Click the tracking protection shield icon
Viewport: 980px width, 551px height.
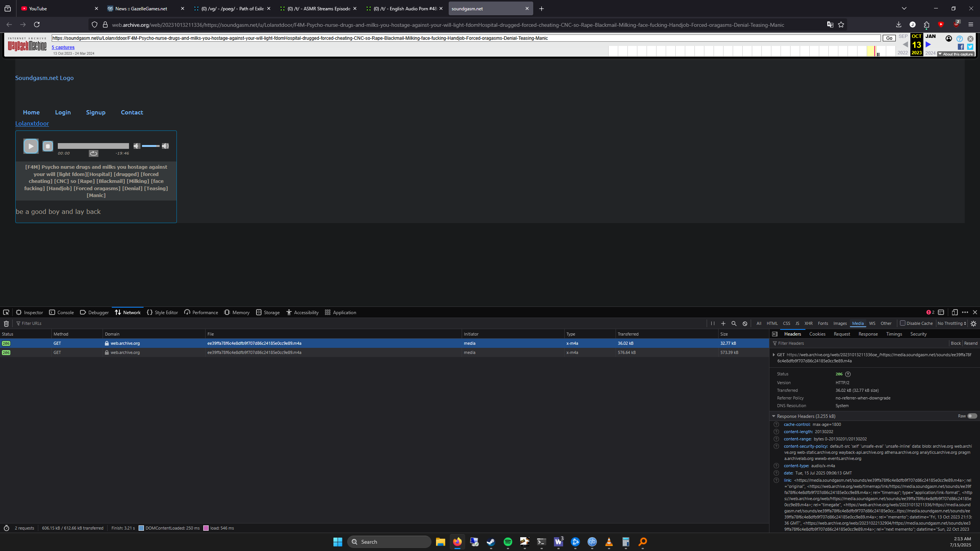95,25
